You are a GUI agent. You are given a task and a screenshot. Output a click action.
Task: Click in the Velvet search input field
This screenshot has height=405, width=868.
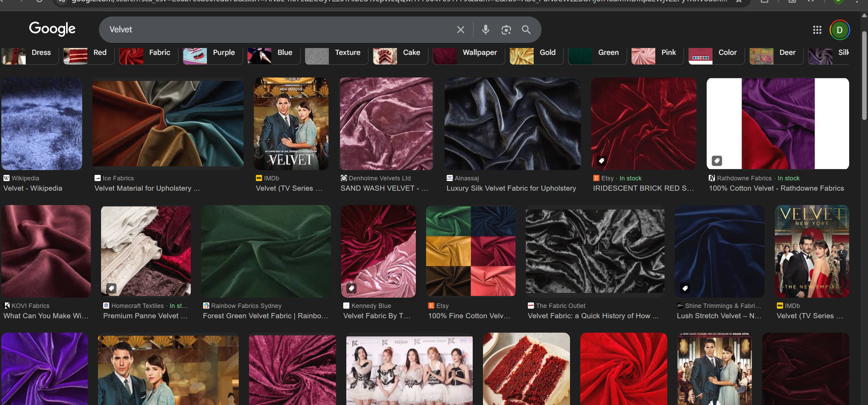point(274,30)
